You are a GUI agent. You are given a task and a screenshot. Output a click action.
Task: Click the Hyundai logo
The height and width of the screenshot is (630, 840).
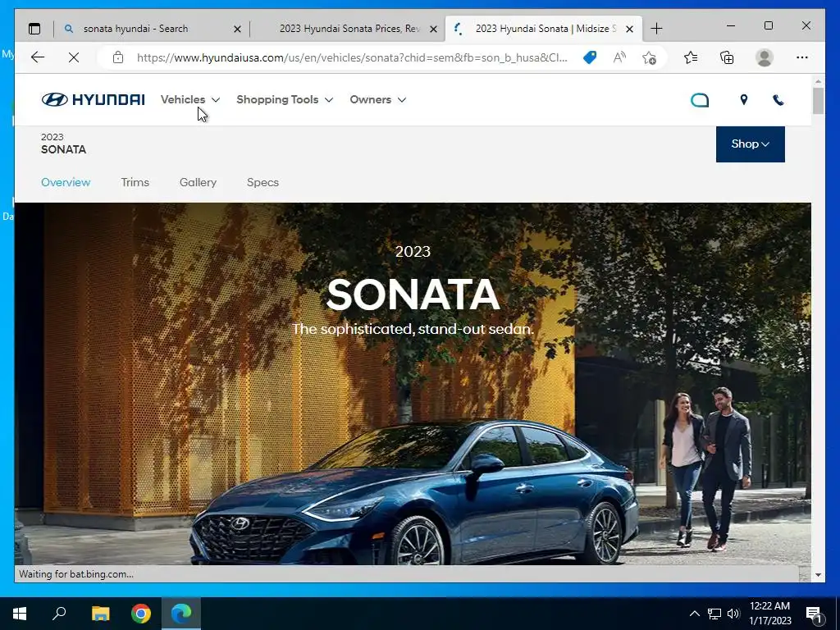[x=93, y=99]
